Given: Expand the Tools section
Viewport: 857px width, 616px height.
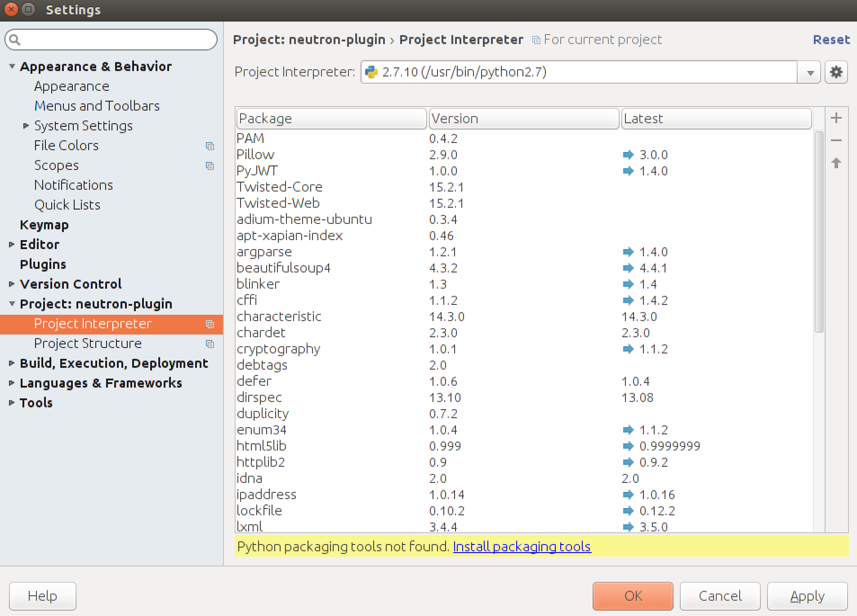Looking at the screenshot, I should pos(12,403).
